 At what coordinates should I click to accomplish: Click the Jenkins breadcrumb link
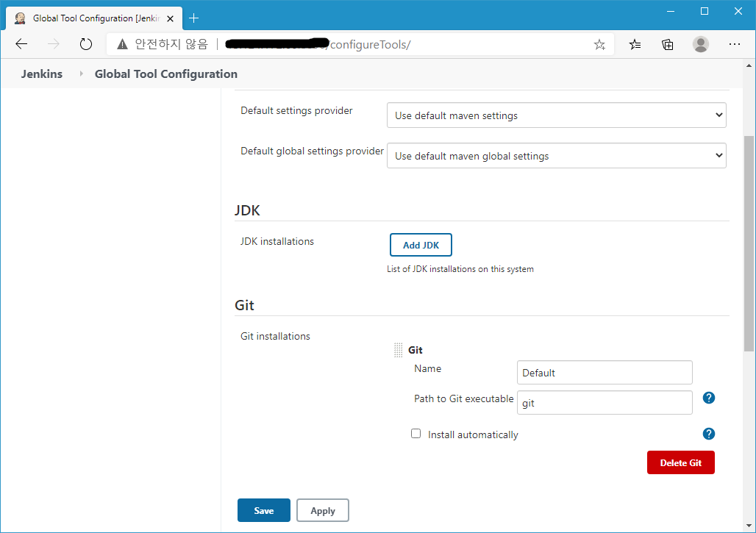(x=41, y=74)
